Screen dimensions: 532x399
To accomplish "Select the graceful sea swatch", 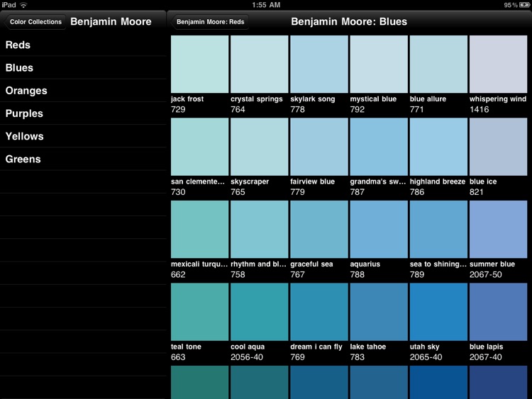I will tap(319, 229).
